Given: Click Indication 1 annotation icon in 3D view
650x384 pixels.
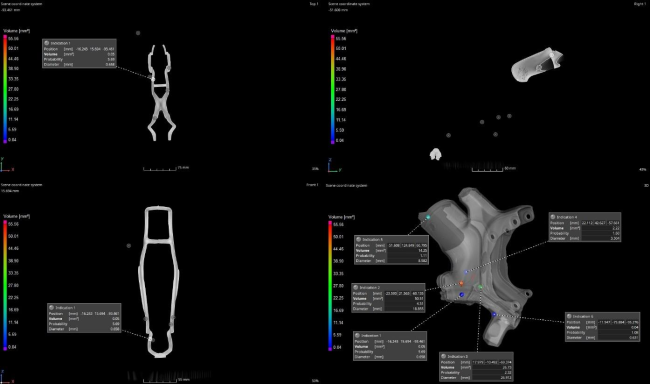Looking at the screenshot, I should 357,335.
